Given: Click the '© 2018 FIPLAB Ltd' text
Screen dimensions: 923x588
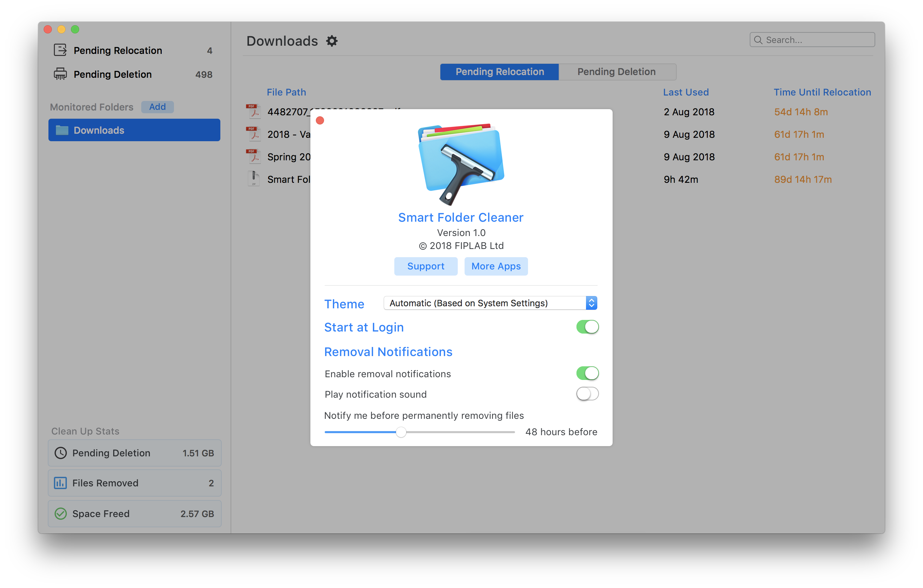Looking at the screenshot, I should coord(461,246).
